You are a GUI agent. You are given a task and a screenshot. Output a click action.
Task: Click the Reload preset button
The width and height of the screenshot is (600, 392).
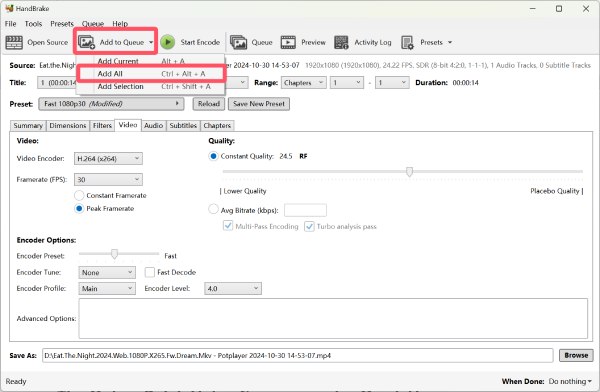[209, 104]
